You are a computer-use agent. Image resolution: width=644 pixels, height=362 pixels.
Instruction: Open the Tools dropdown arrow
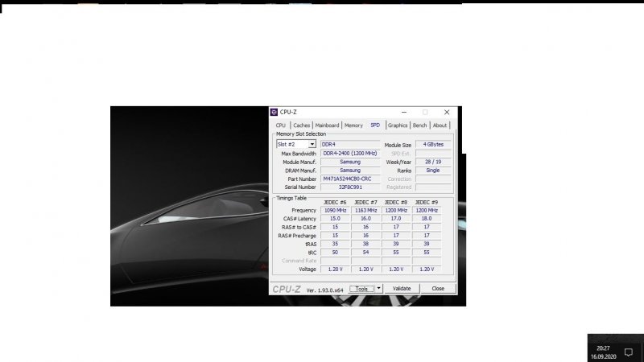[378, 289]
